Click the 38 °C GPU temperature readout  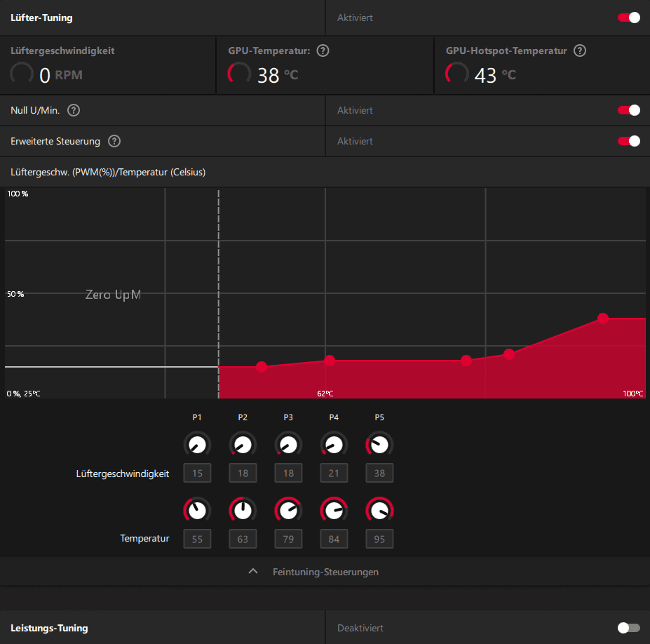coord(278,75)
